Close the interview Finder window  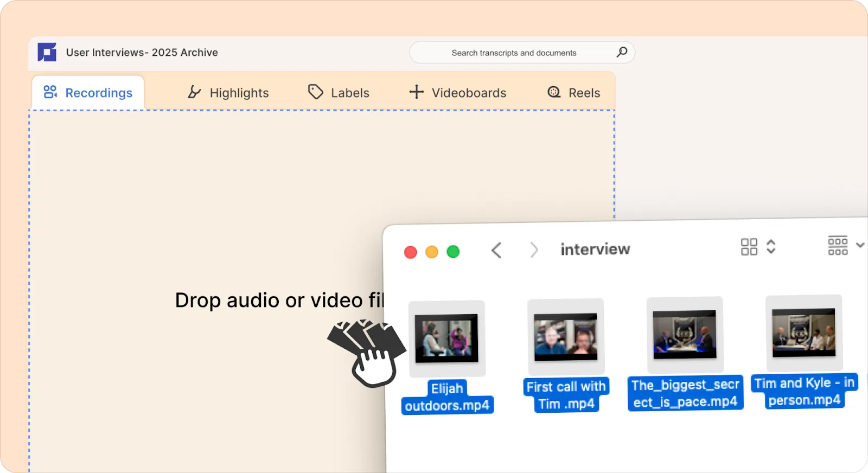point(411,252)
